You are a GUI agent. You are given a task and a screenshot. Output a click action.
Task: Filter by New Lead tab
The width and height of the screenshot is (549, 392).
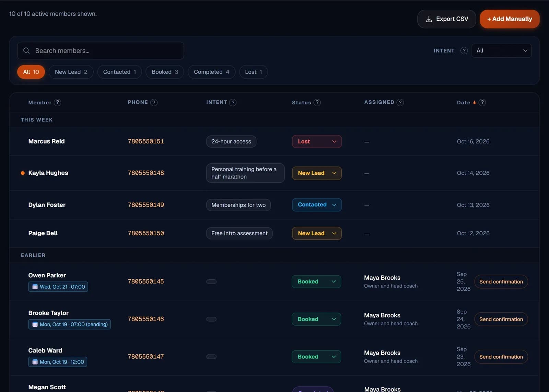[x=71, y=72]
